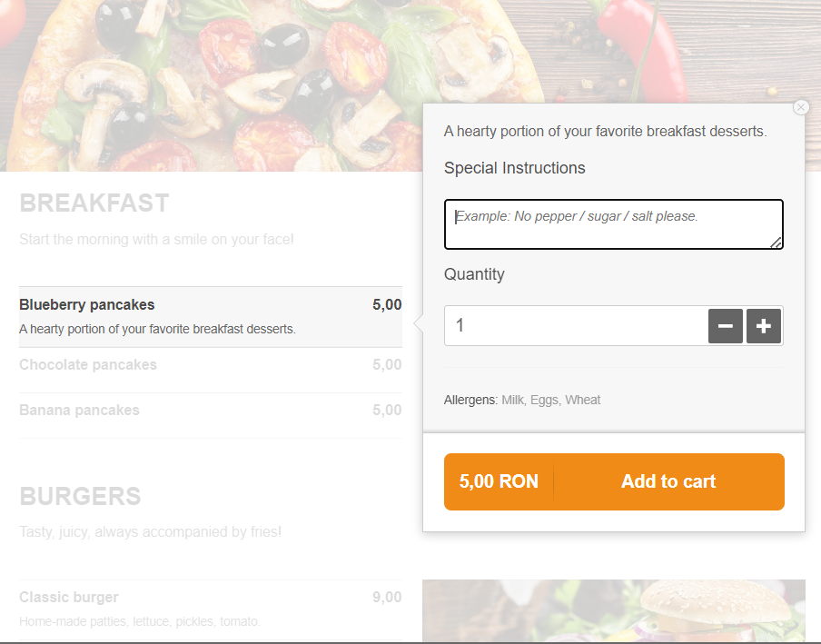The image size is (821, 644).
Task: Click the Classic burger 9,00 price
Action: (387, 598)
